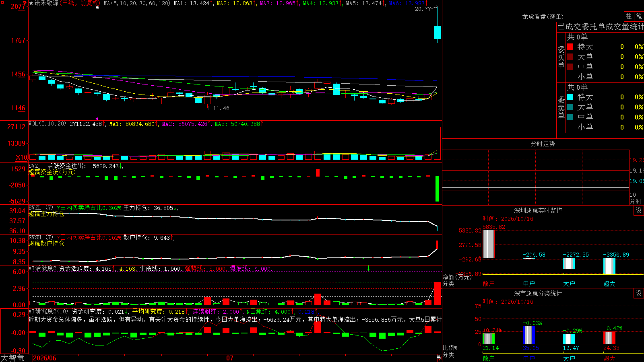644x362 pixels.
Task: Open 设 settings for 深市超赢分类统计
Action: pyautogui.click(x=639, y=293)
